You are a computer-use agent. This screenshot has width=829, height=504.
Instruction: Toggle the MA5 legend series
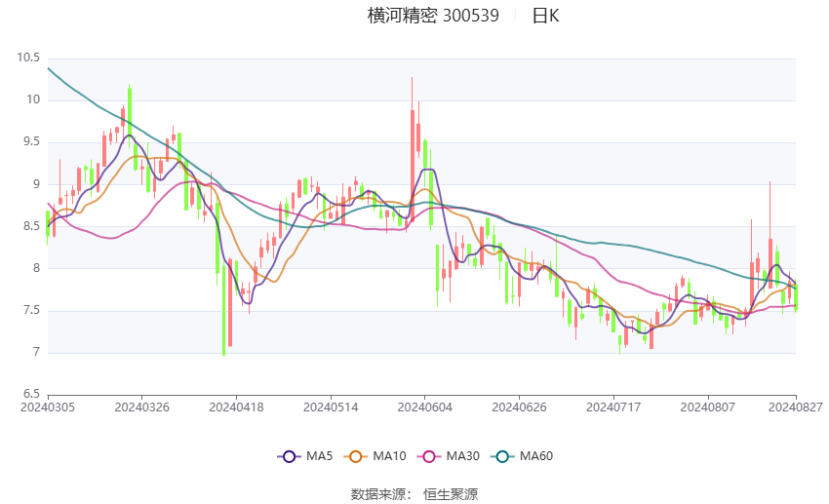coord(305,456)
